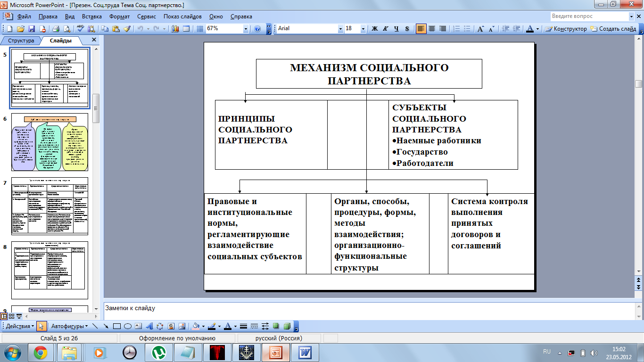Select the slide 6 thumbnail
Image resolution: width=644 pixels, height=362 pixels.
point(50,142)
